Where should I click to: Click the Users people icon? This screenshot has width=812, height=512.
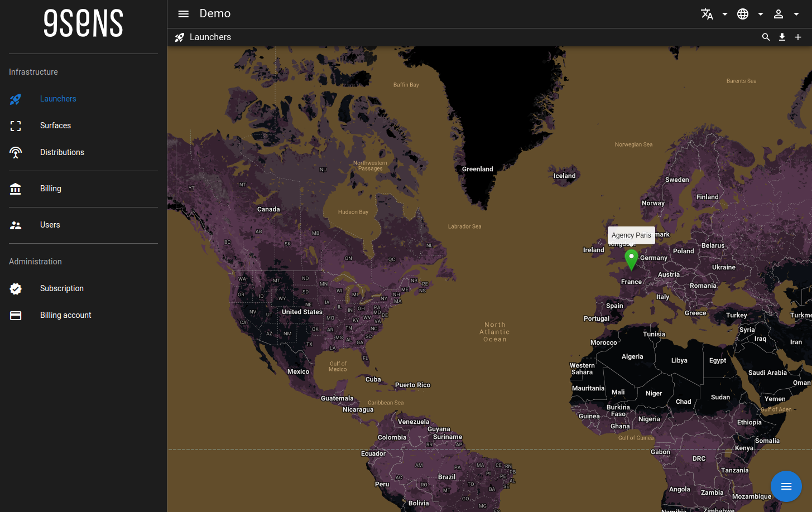pos(16,225)
